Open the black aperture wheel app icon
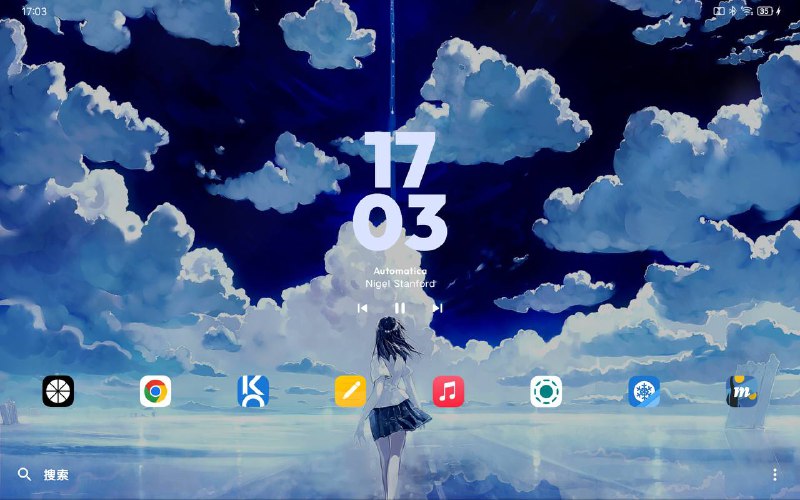This screenshot has width=800, height=500. 58,391
